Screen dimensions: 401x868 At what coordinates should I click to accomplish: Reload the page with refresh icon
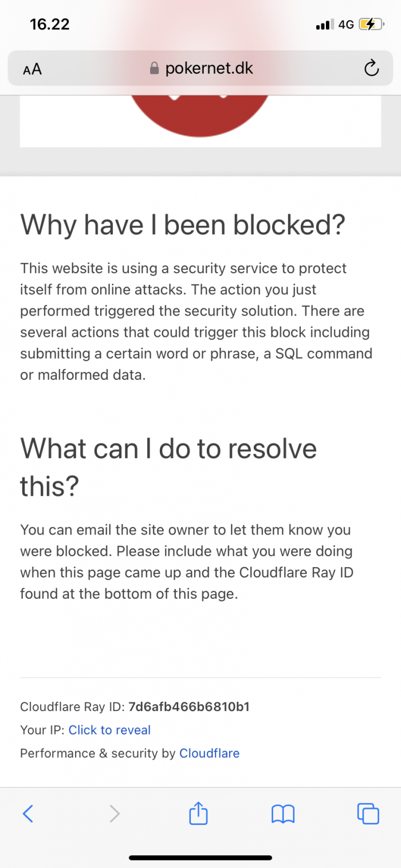(372, 69)
